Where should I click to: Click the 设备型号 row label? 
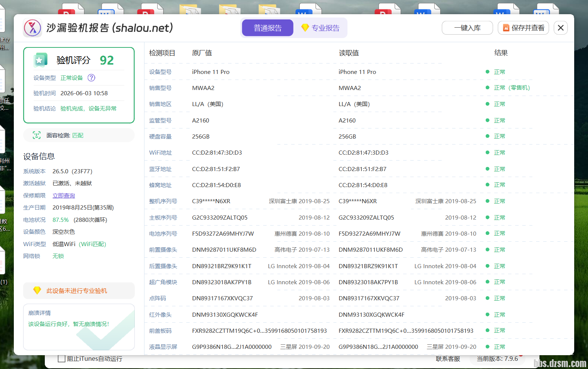(x=161, y=72)
